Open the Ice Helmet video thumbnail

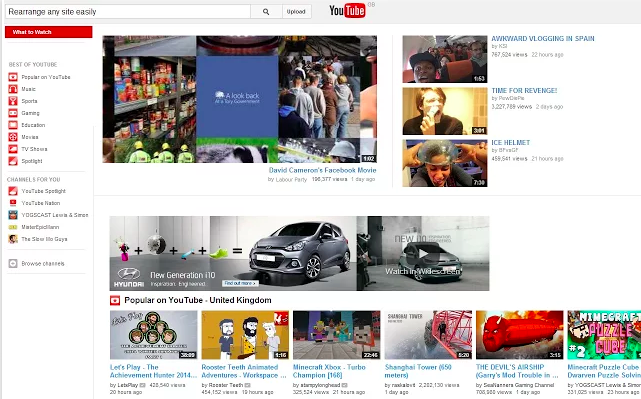point(445,163)
